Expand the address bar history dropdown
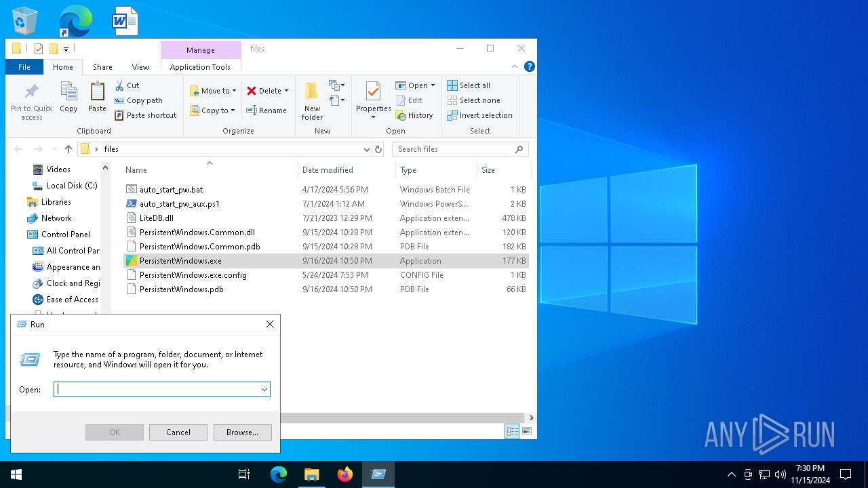This screenshot has width=868, height=488. (x=366, y=149)
